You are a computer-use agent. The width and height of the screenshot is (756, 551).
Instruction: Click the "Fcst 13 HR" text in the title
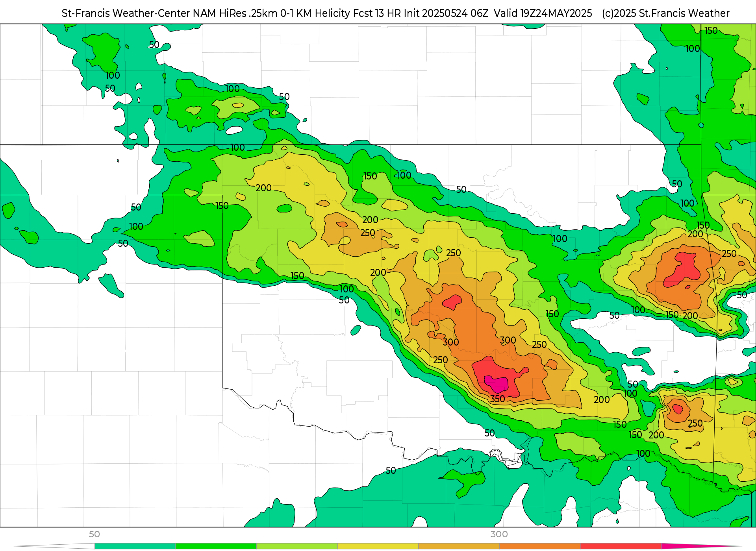click(377, 13)
